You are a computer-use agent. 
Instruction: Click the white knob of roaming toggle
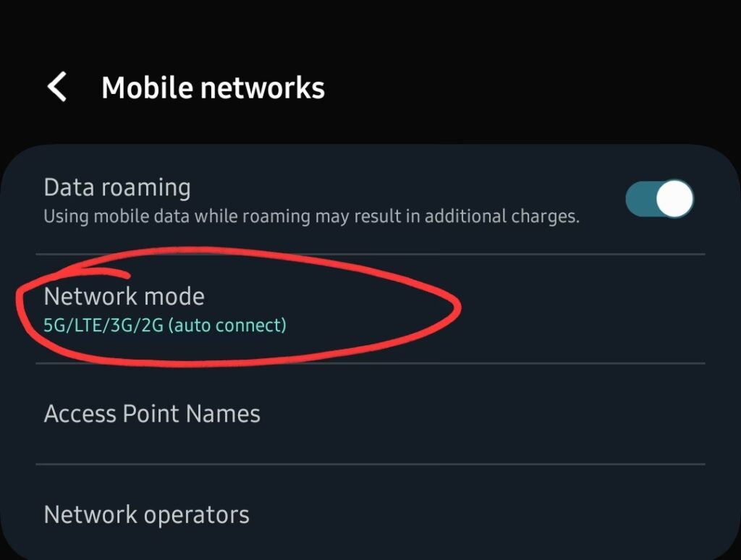(x=676, y=199)
